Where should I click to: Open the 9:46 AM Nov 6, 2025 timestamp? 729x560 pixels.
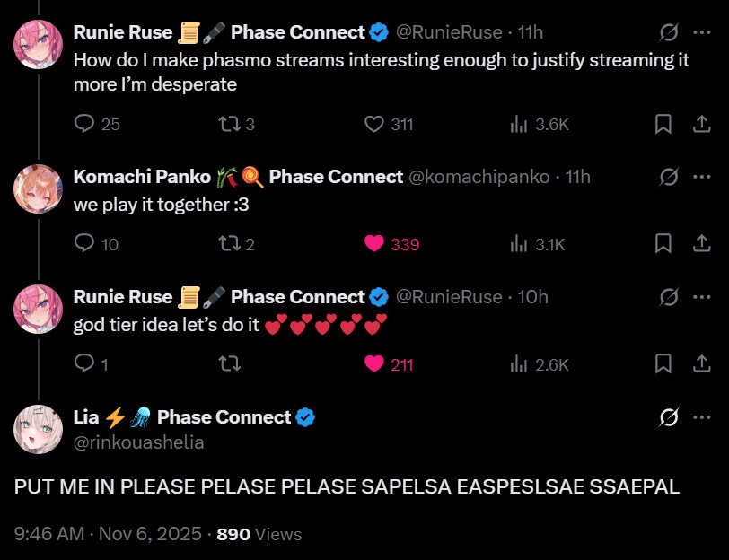point(108,534)
